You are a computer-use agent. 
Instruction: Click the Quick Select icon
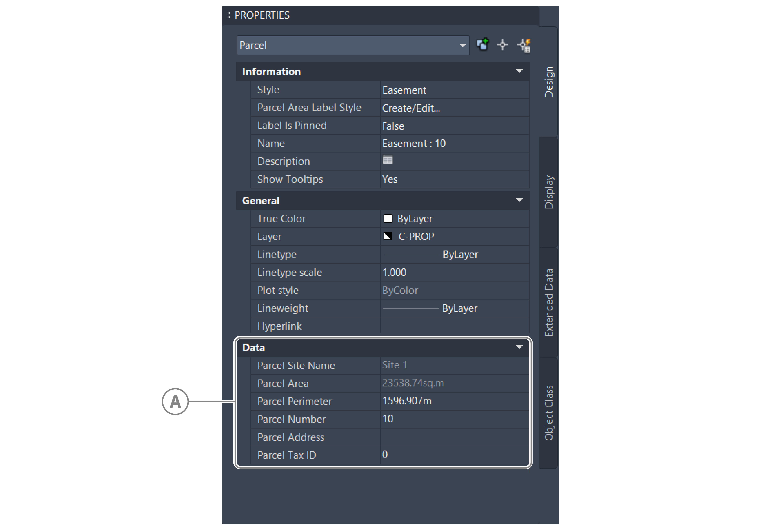point(524,45)
